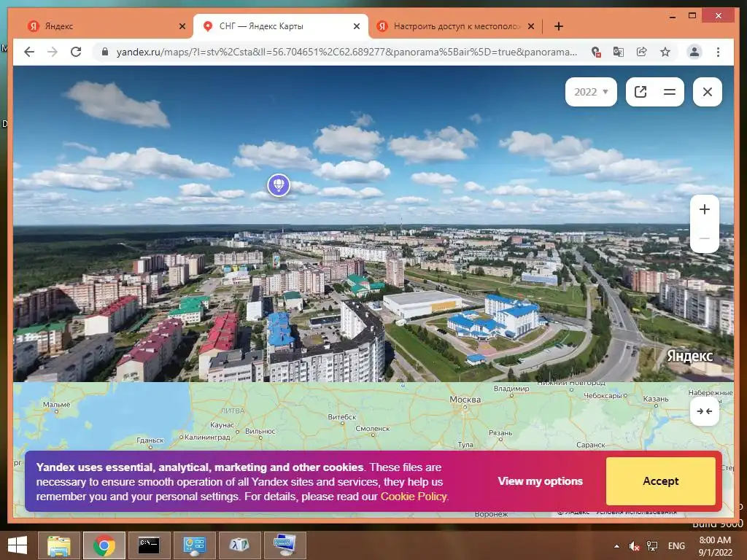Click muted volume tray icon

pyautogui.click(x=634, y=546)
